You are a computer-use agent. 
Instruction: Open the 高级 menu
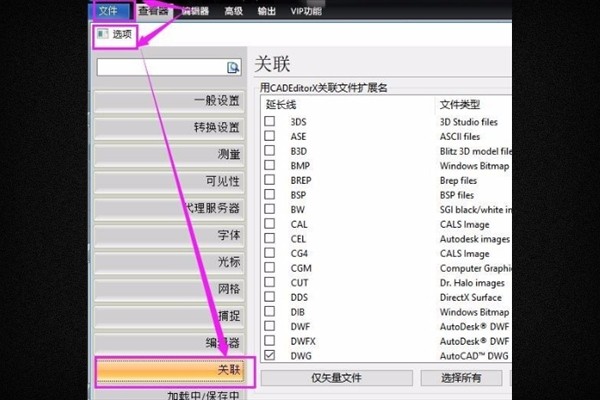[x=233, y=11]
